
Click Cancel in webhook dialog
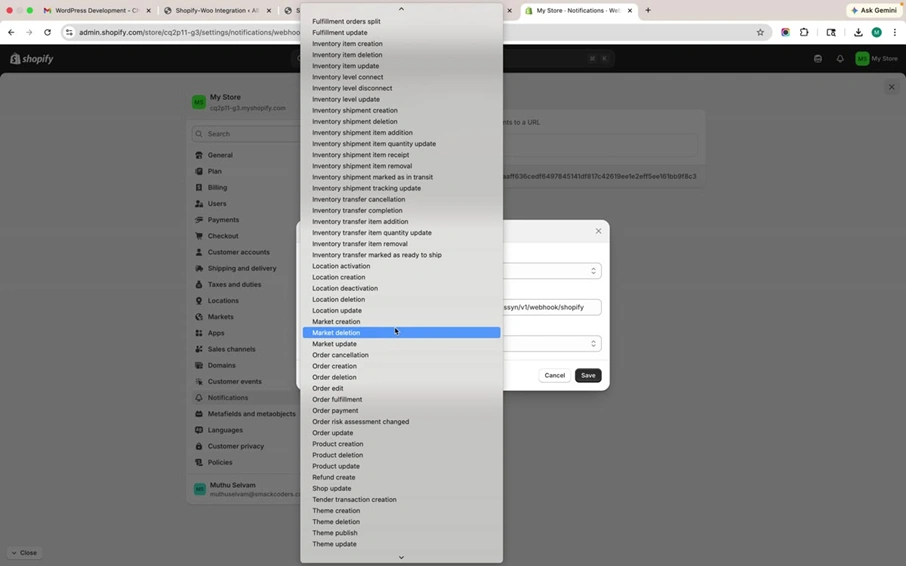(x=555, y=375)
